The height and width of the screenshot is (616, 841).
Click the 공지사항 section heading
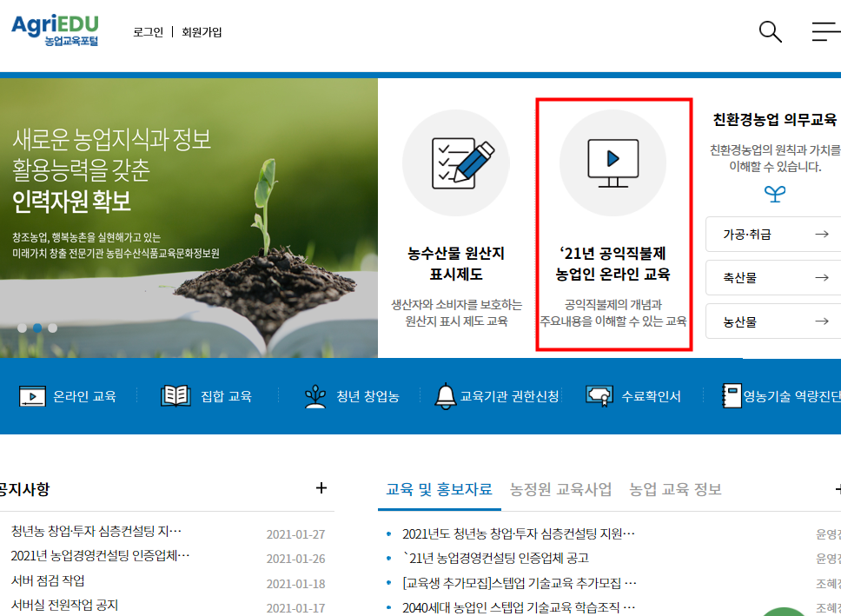point(24,489)
